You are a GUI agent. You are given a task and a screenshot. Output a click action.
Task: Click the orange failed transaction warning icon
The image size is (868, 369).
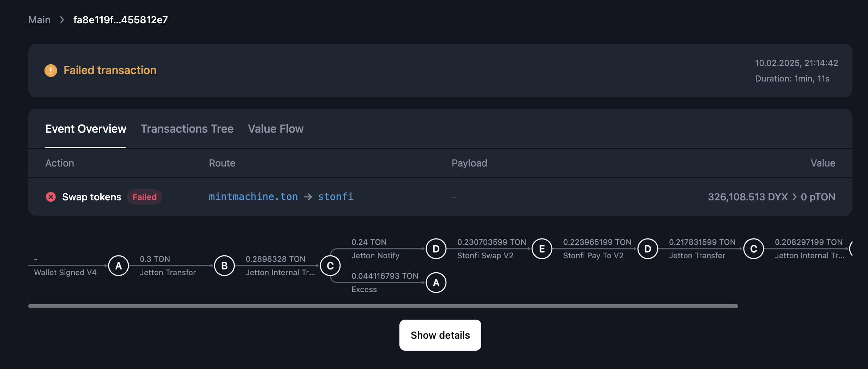tap(51, 70)
